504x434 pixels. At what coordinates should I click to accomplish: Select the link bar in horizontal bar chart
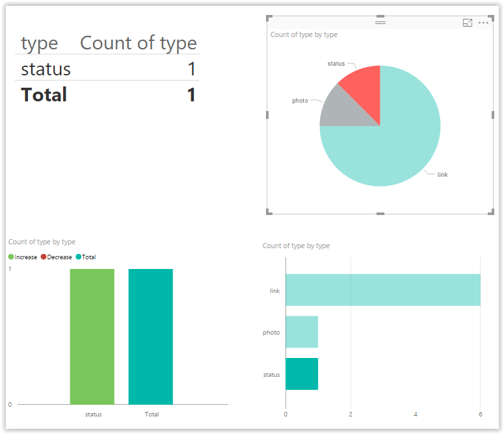click(382, 290)
